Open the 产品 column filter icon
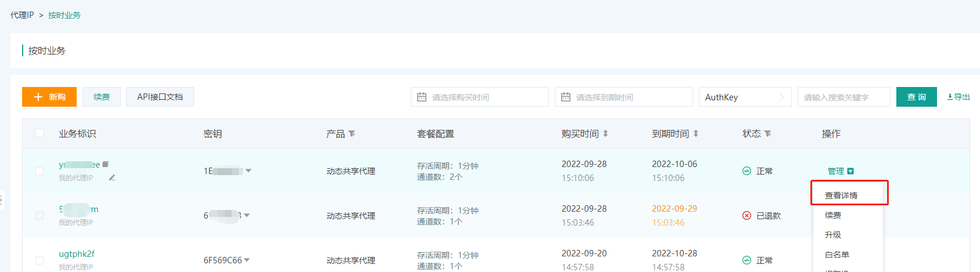 pos(351,134)
